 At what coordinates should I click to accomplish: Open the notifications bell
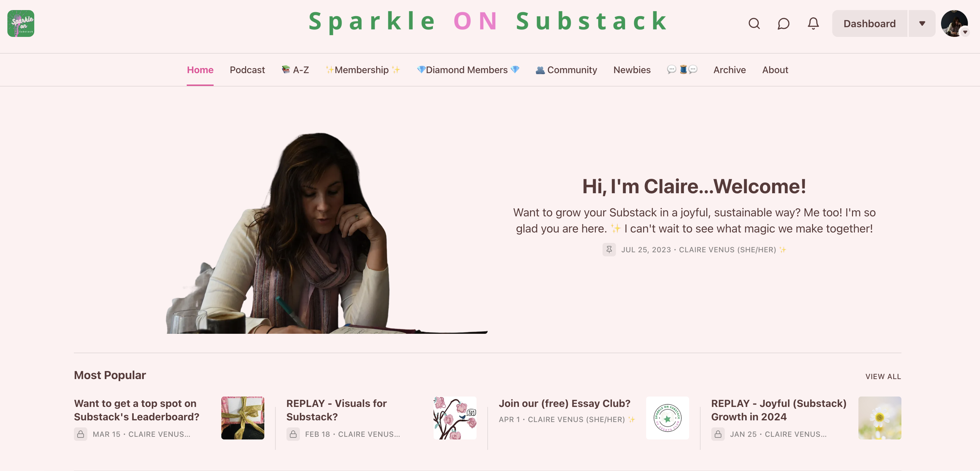click(x=813, y=23)
